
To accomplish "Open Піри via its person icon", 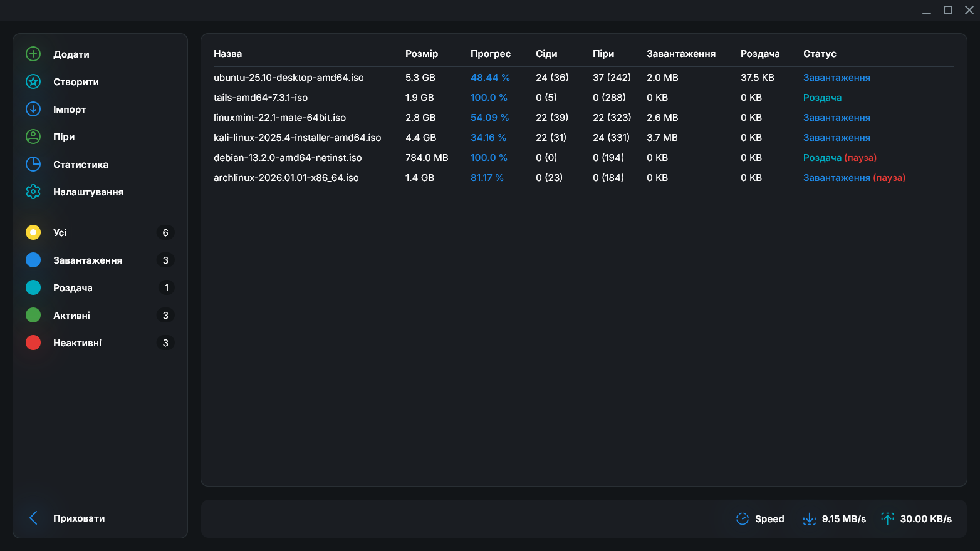I will pyautogui.click(x=33, y=136).
